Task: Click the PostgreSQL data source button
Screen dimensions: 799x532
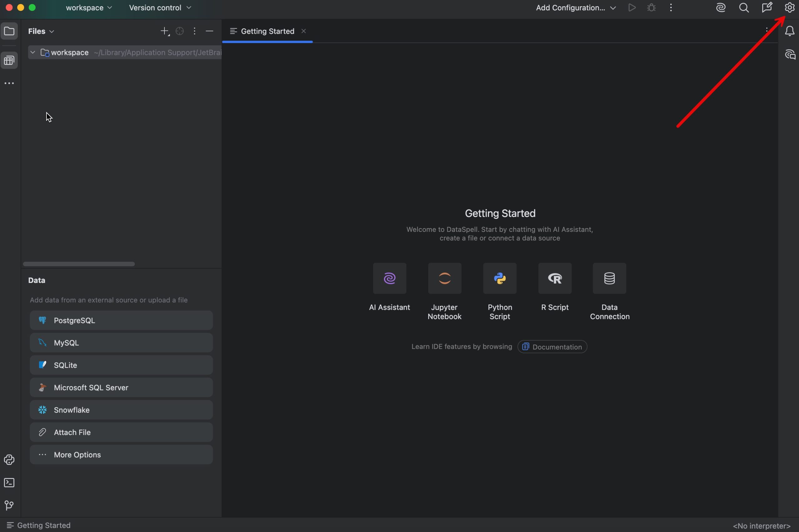Action: click(x=121, y=320)
